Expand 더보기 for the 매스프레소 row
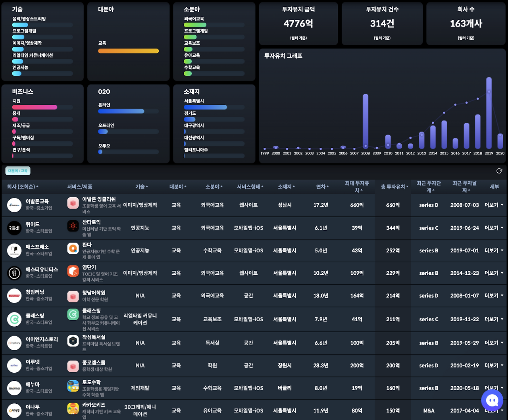Image resolution: width=508 pixels, height=420 pixels. pos(494,250)
